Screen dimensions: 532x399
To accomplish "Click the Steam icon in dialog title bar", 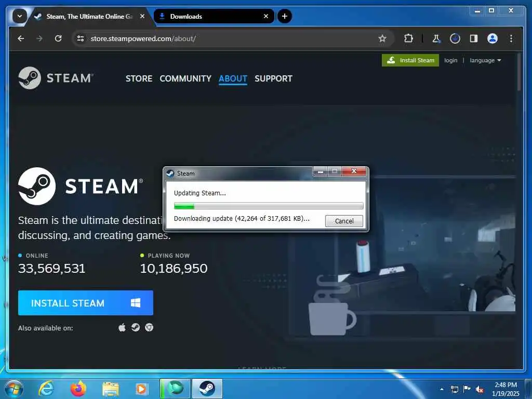I will 170,174.
